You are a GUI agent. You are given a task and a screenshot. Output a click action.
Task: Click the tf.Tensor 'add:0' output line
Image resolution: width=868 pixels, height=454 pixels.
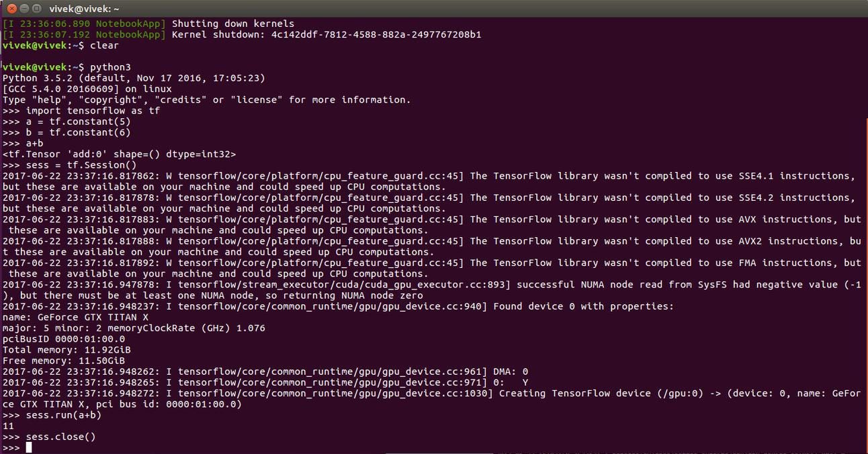(x=120, y=154)
